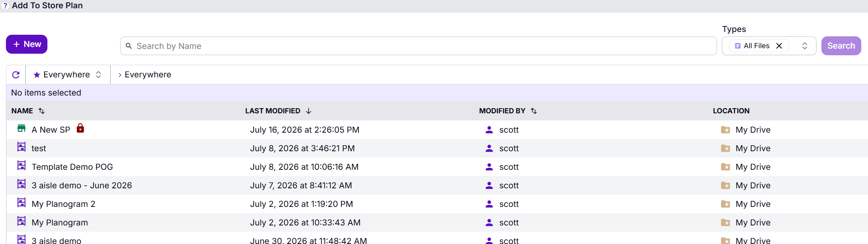
Task: Remove the All Files type filter
Action: [779, 46]
